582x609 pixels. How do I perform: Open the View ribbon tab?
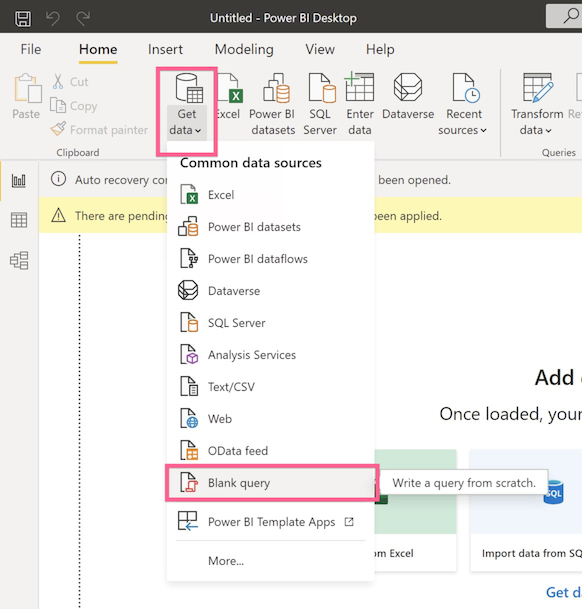(320, 49)
